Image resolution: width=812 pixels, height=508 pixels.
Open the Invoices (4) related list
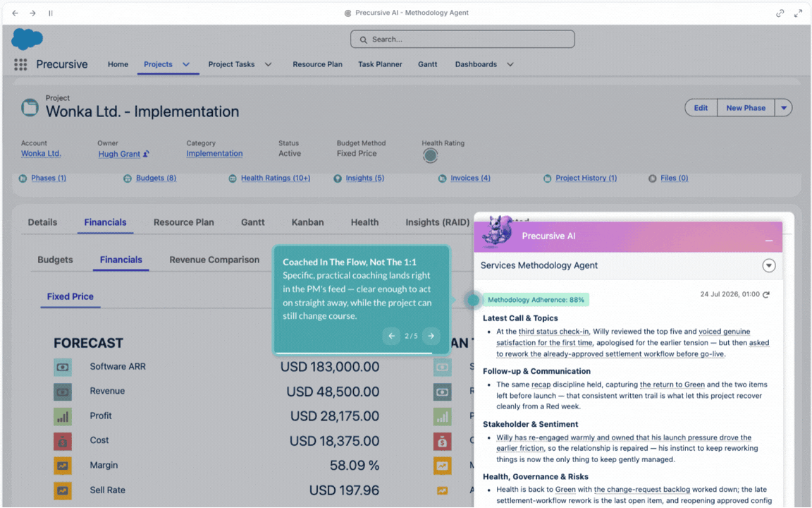(x=470, y=178)
